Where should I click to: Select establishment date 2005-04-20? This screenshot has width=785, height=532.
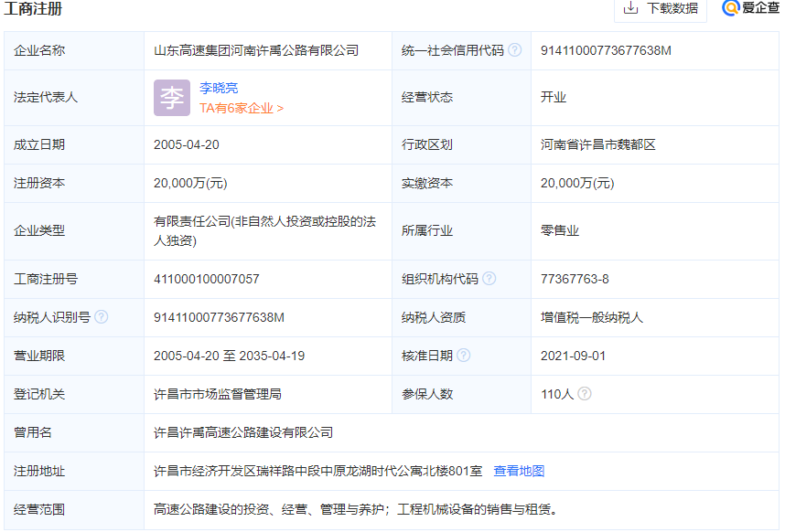(x=187, y=145)
